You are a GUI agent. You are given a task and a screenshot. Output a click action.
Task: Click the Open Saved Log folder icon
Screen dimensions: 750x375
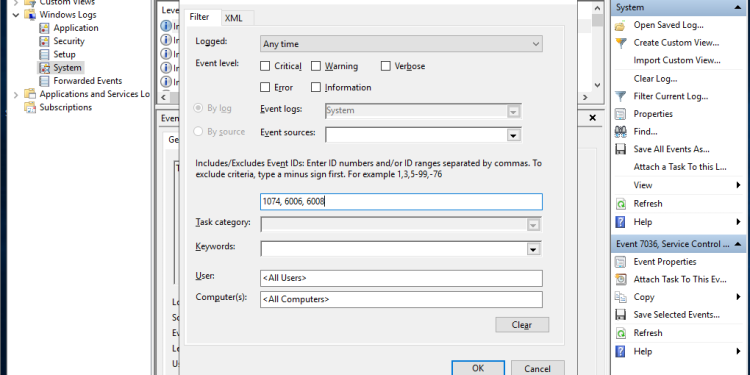[620, 25]
